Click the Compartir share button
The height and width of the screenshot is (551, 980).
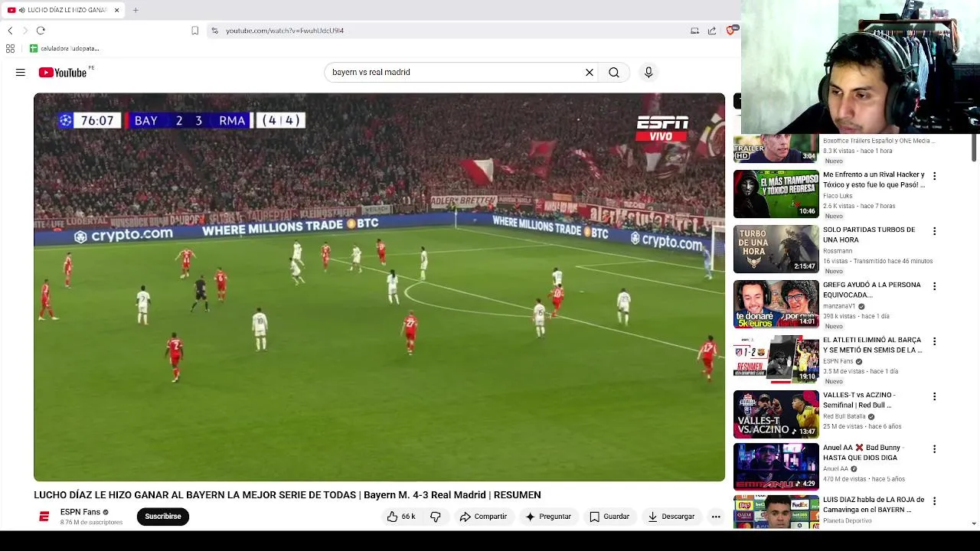tap(483, 517)
